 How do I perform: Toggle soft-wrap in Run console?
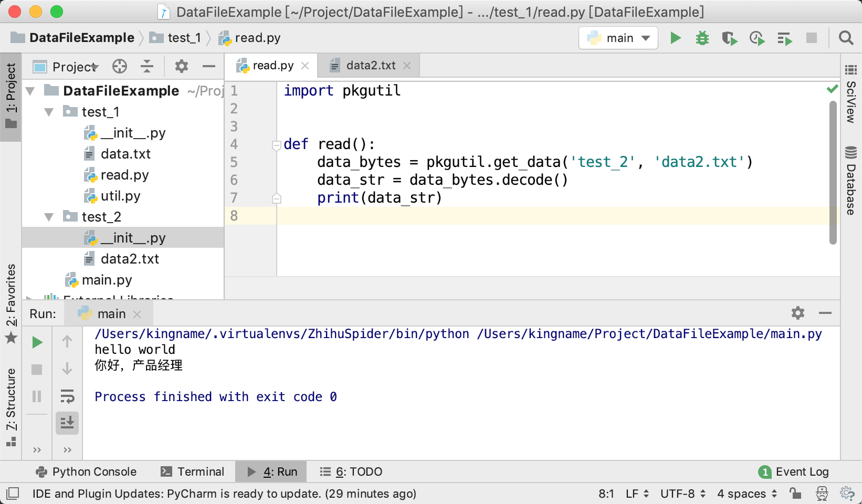[x=67, y=396]
